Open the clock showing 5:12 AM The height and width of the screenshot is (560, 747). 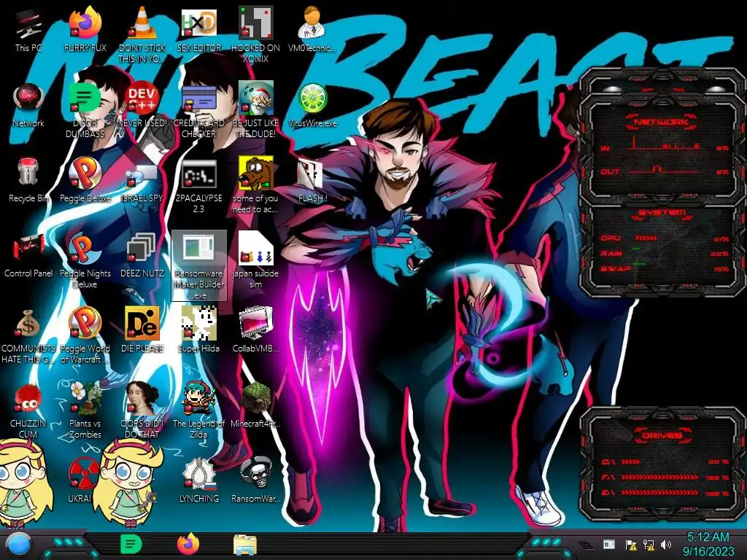pos(708,544)
